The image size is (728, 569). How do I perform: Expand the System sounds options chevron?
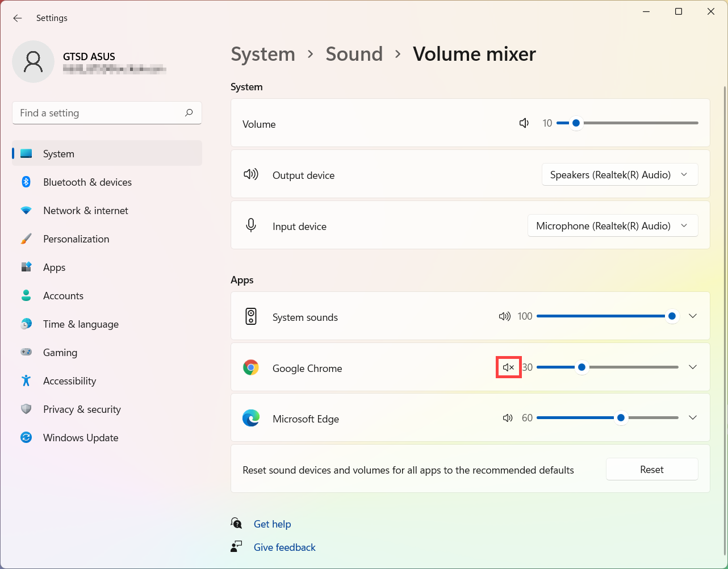(x=693, y=316)
